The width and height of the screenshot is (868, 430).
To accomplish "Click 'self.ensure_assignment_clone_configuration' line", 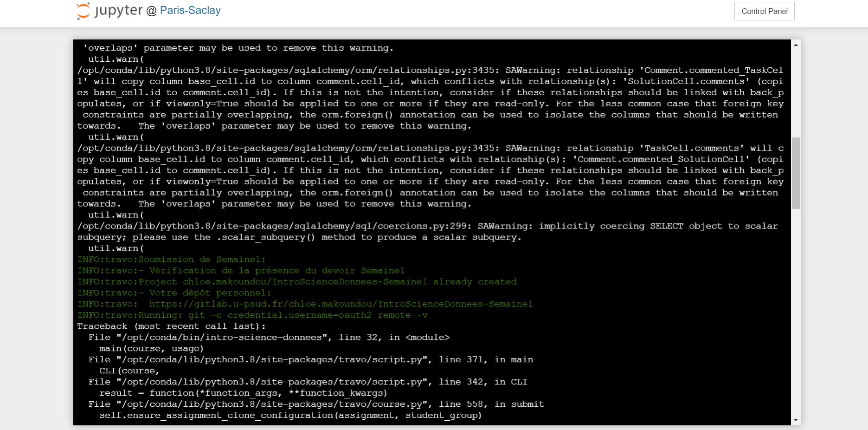I will (x=290, y=416).
